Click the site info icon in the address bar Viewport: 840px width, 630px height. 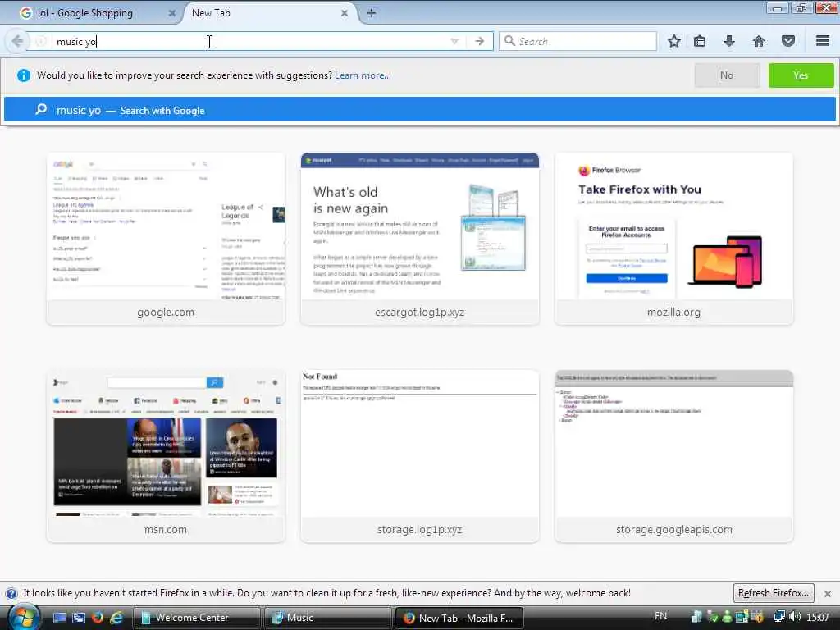41,41
